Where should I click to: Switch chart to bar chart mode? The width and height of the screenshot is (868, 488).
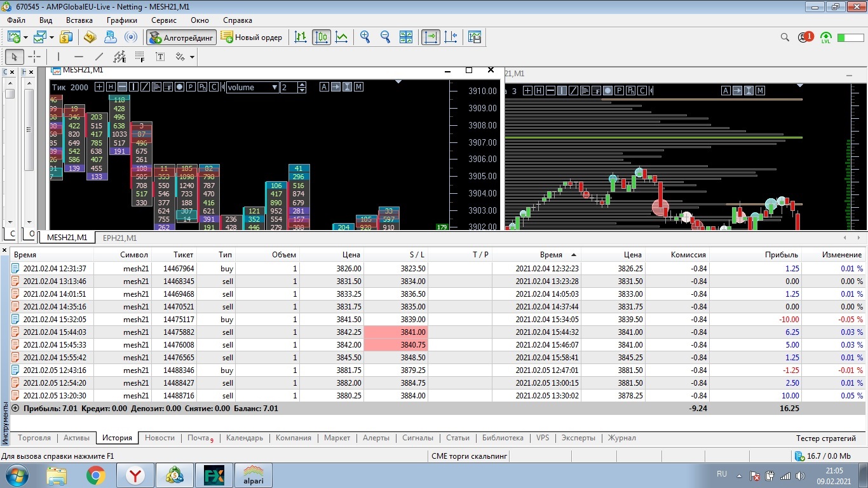pos(301,37)
